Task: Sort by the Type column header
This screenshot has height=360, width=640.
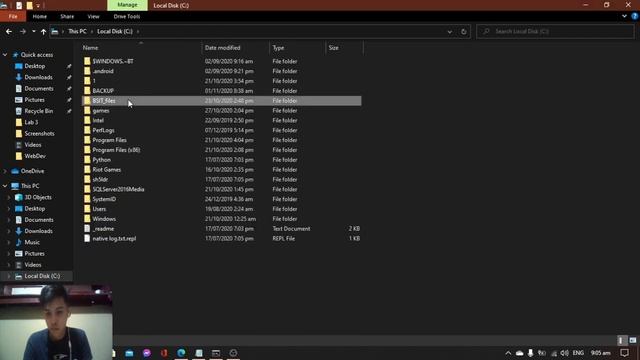Action: (278, 48)
